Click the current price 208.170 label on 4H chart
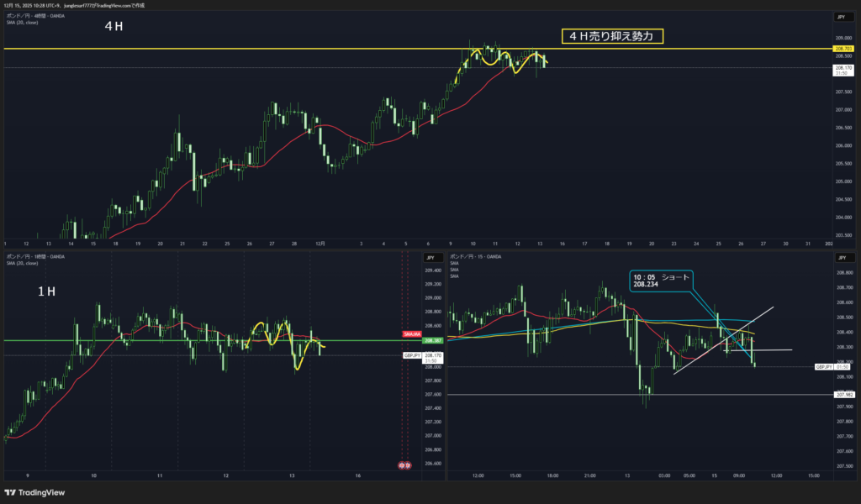The image size is (861, 504). pos(842,67)
